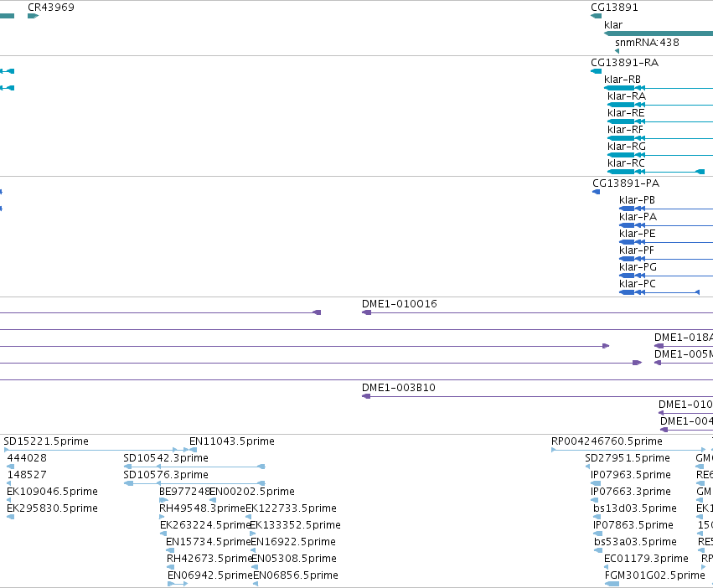Screen dimensions: 713x588
Task: Select the CR43969 gene label
Action: pos(51,8)
